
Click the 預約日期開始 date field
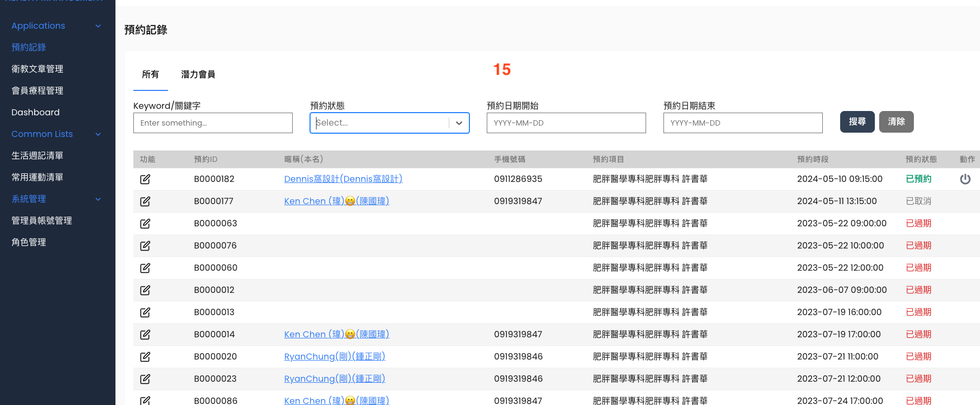click(566, 123)
